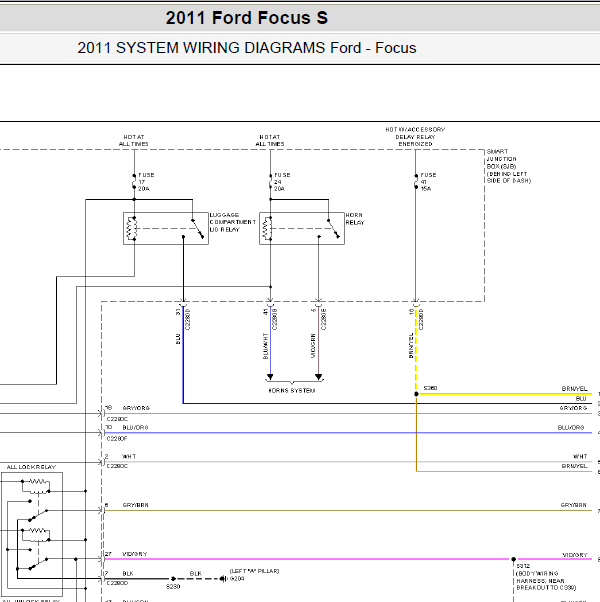
Task: Select connector label "C2280E" beside pin 5
Action: 324,319
